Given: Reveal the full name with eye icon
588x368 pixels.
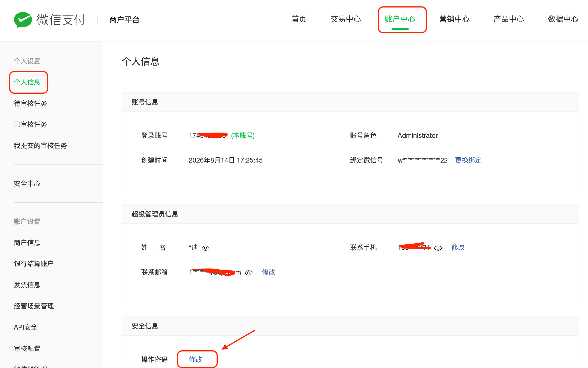Looking at the screenshot, I should (x=206, y=248).
